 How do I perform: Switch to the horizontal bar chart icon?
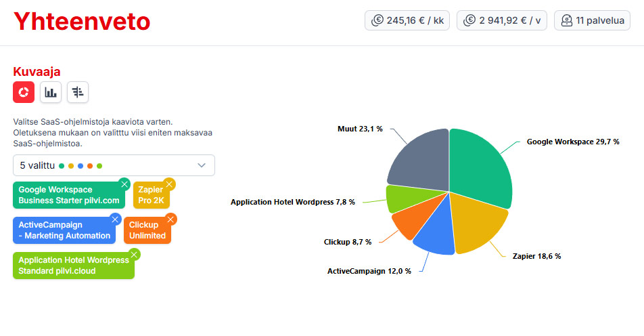(78, 92)
